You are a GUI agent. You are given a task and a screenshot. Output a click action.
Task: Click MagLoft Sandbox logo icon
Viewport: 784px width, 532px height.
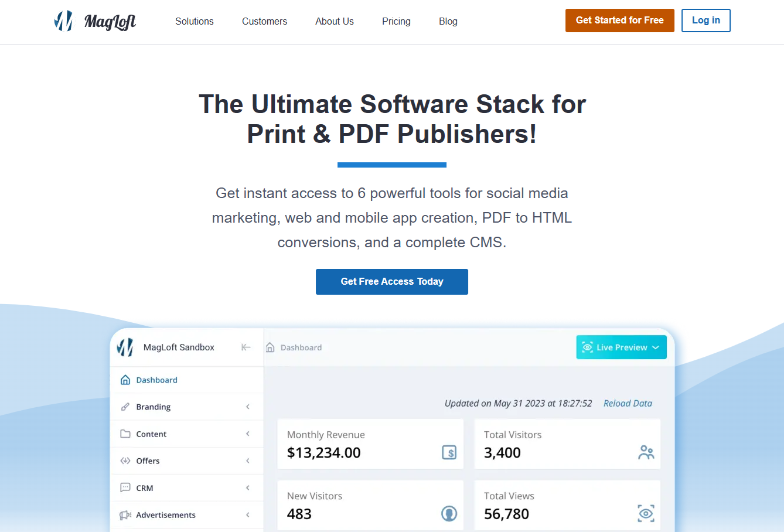[125, 347]
